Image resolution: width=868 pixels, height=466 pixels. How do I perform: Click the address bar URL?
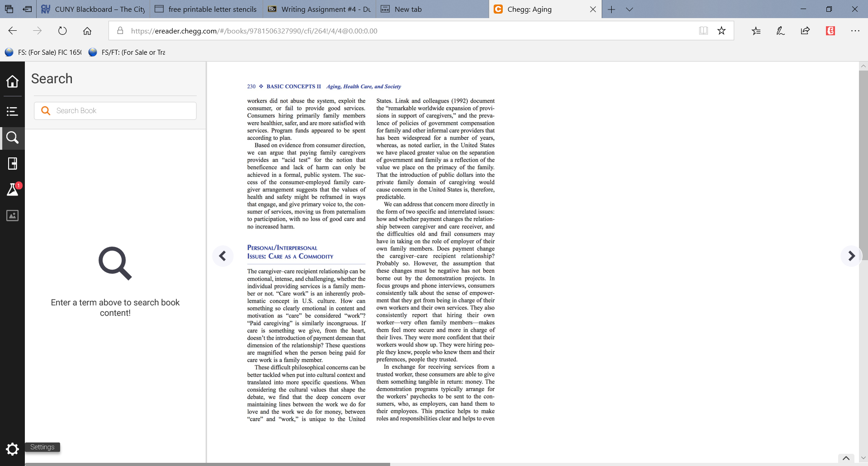[x=254, y=31]
